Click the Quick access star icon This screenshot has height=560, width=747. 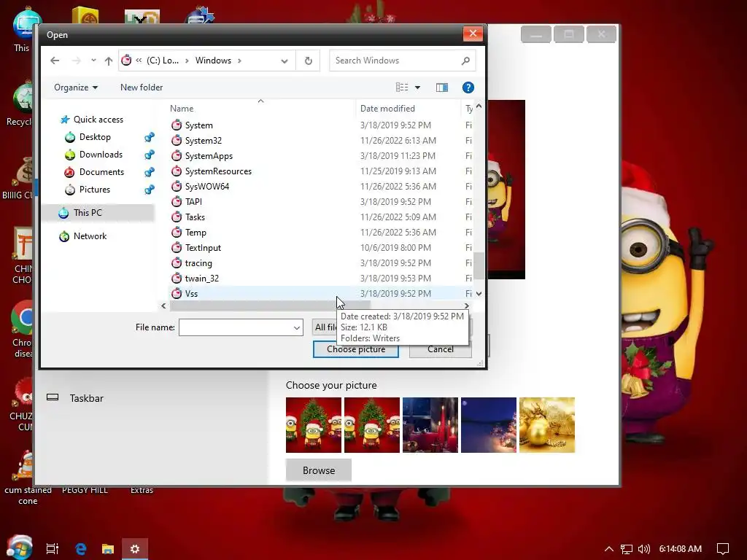point(65,120)
